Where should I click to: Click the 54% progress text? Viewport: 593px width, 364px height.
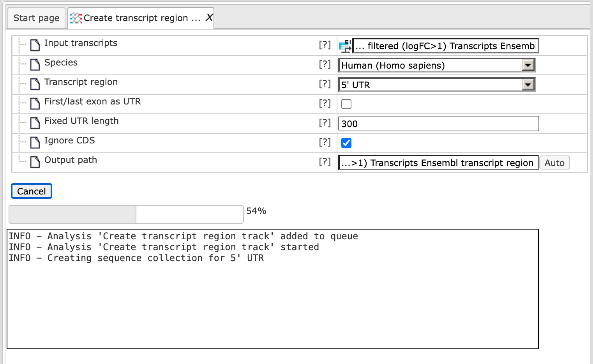click(256, 211)
